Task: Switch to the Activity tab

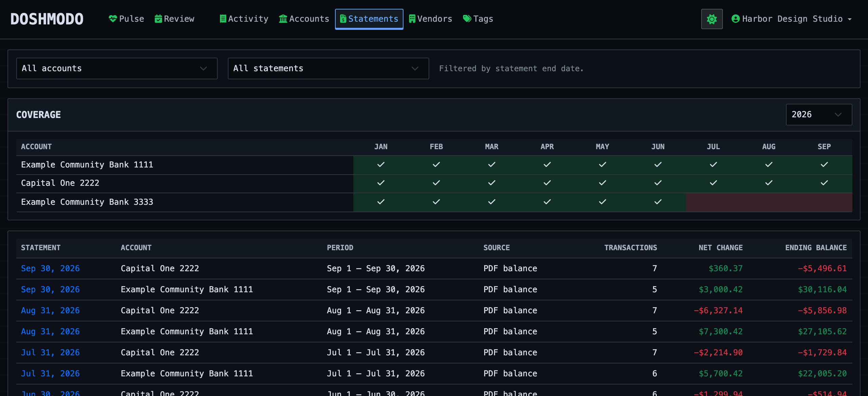Action: point(244,19)
